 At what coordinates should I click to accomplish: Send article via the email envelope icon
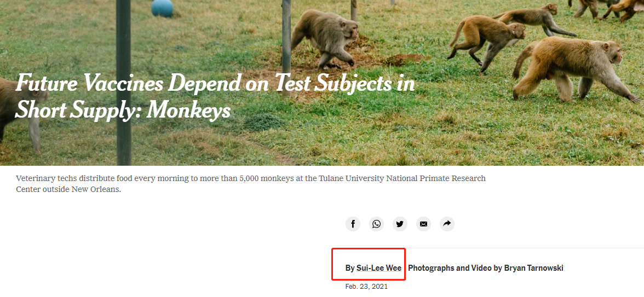[x=423, y=224]
